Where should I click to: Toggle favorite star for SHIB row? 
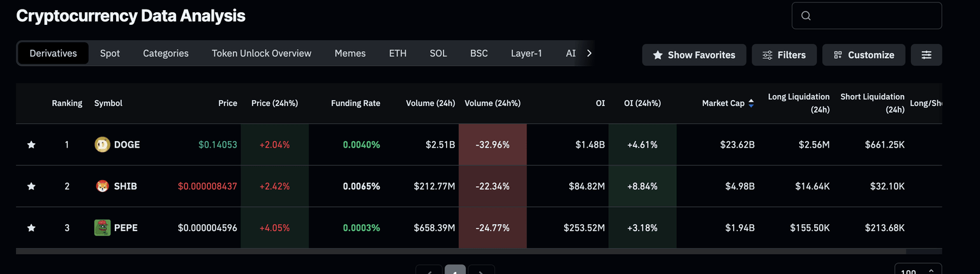point(31,186)
